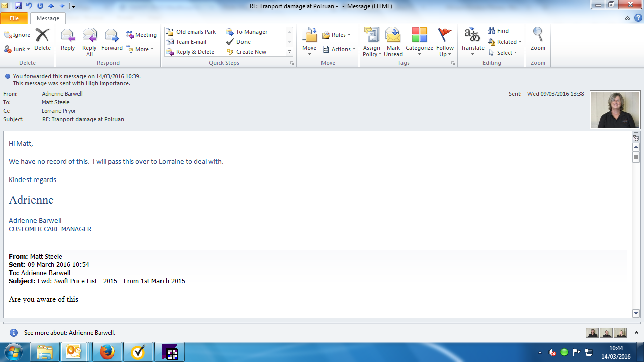The image size is (644, 362).
Task: Collapse the ribbon with the caret toggle
Action: [627, 18]
